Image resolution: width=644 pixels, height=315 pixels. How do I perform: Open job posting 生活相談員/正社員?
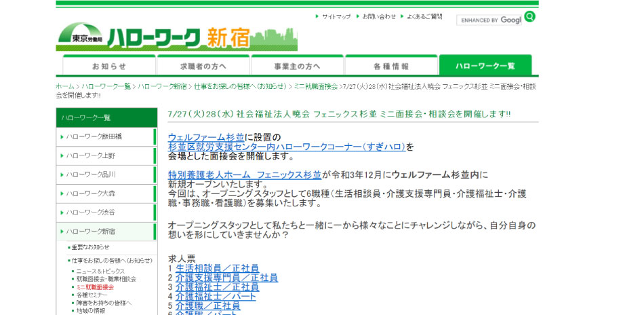[218, 269]
